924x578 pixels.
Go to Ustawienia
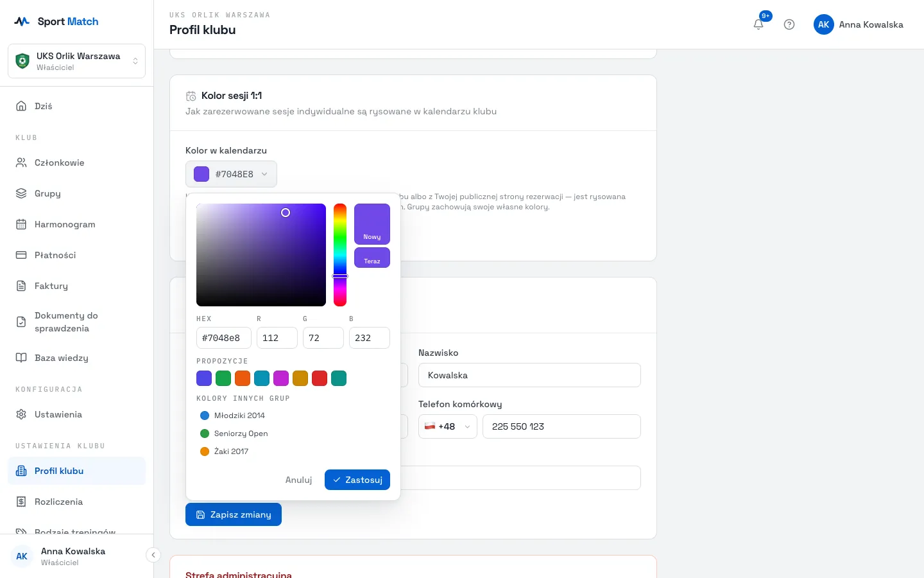click(77, 414)
